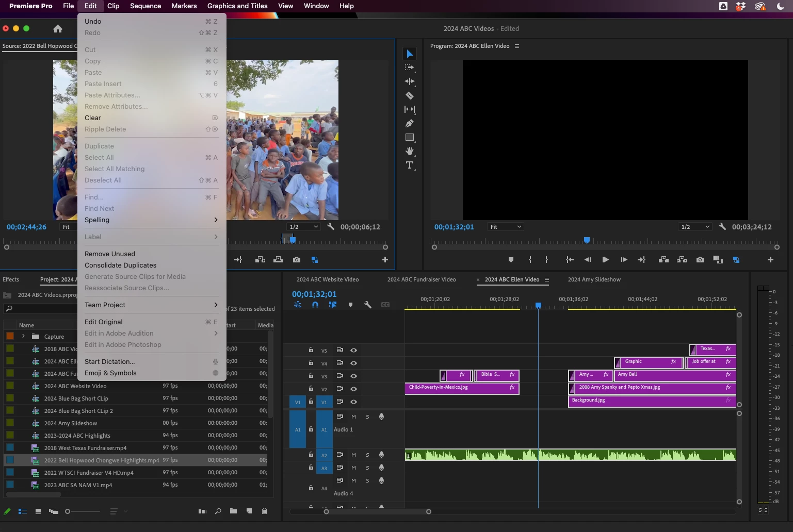The image size is (793, 532).
Task: Open Program monitor settings wrench
Action: (722, 227)
